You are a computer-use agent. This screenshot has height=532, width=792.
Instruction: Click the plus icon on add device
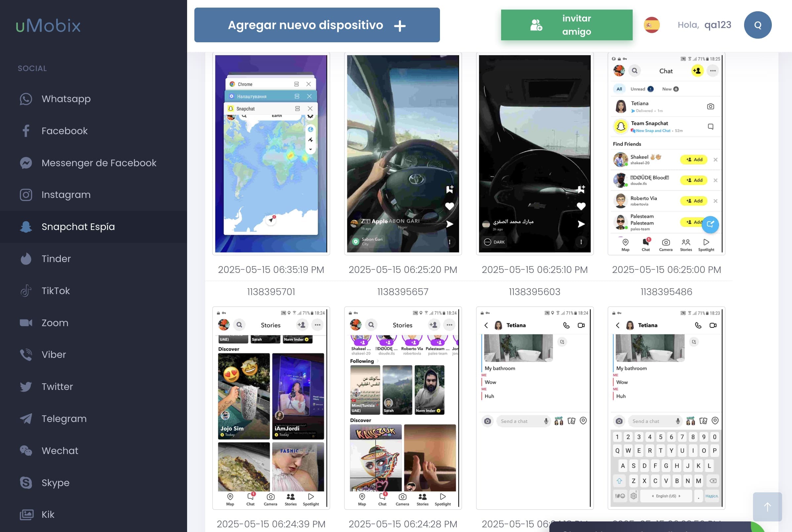400,26
